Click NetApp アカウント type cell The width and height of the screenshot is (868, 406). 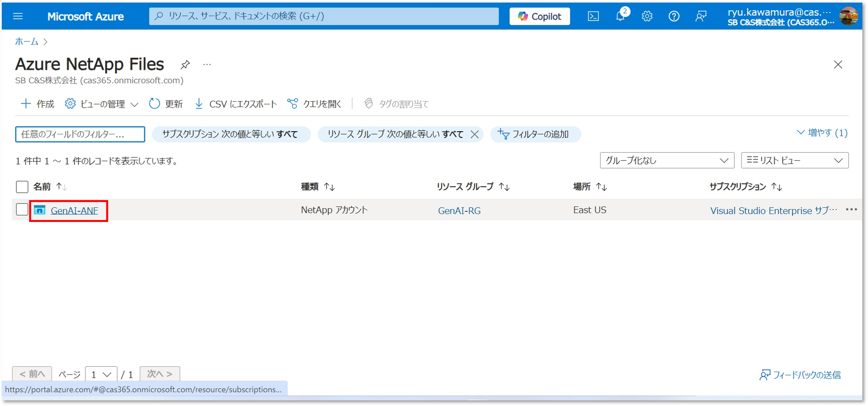(x=334, y=210)
